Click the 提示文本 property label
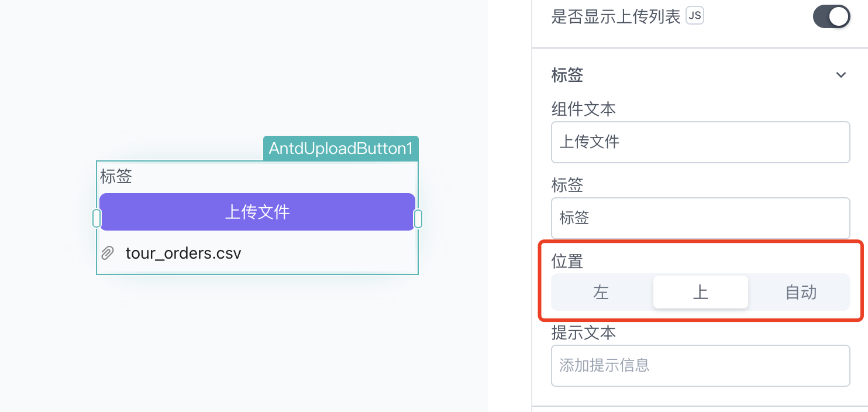Image resolution: width=868 pixels, height=412 pixels. (583, 332)
